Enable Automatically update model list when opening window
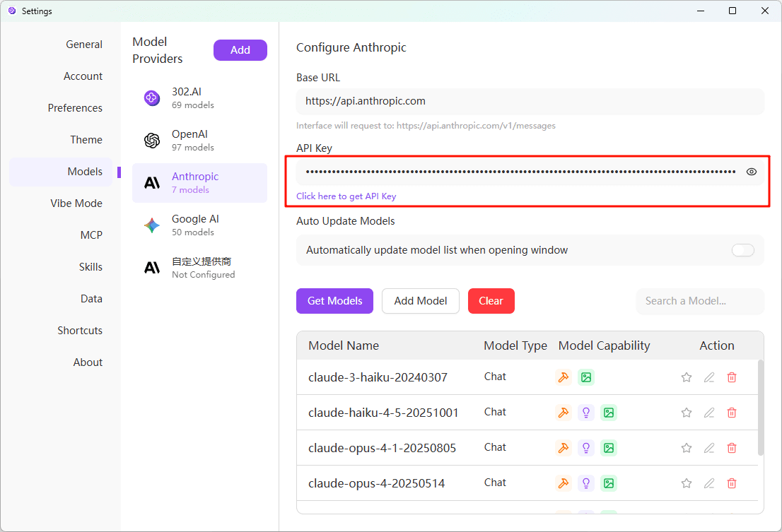The height and width of the screenshot is (532, 782). [x=743, y=250]
